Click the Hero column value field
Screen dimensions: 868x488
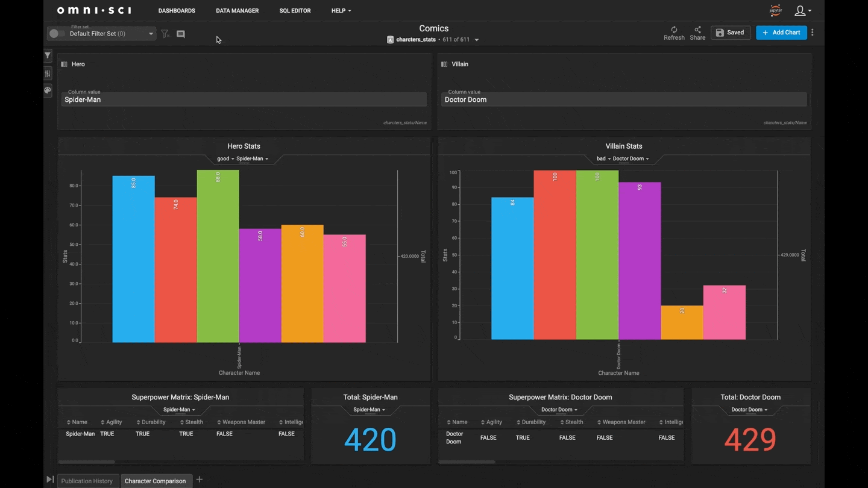click(244, 99)
